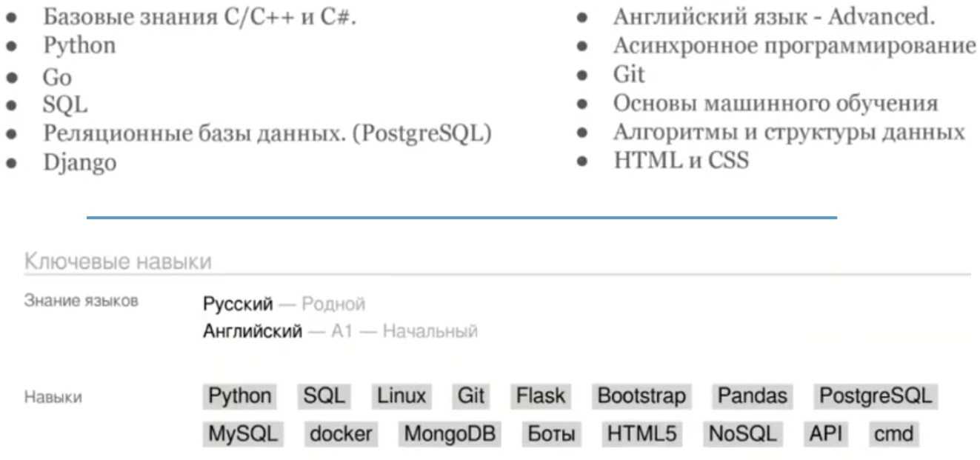
Task: Click the Flask skill tag
Action: [540, 396]
